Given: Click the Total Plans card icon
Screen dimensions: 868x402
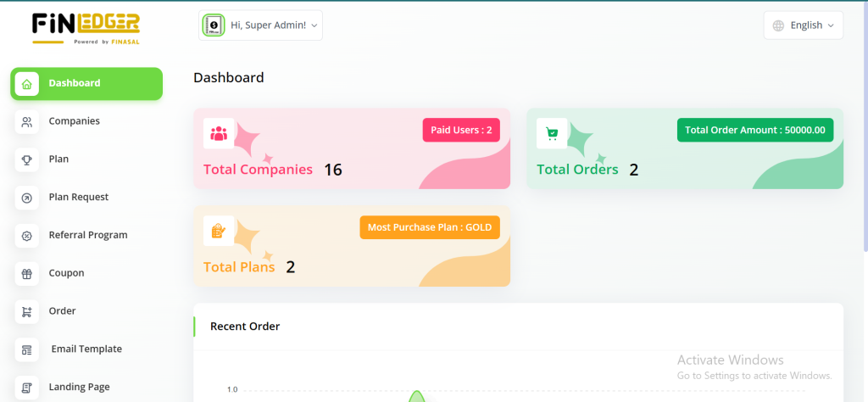Looking at the screenshot, I should pyautogui.click(x=219, y=230).
